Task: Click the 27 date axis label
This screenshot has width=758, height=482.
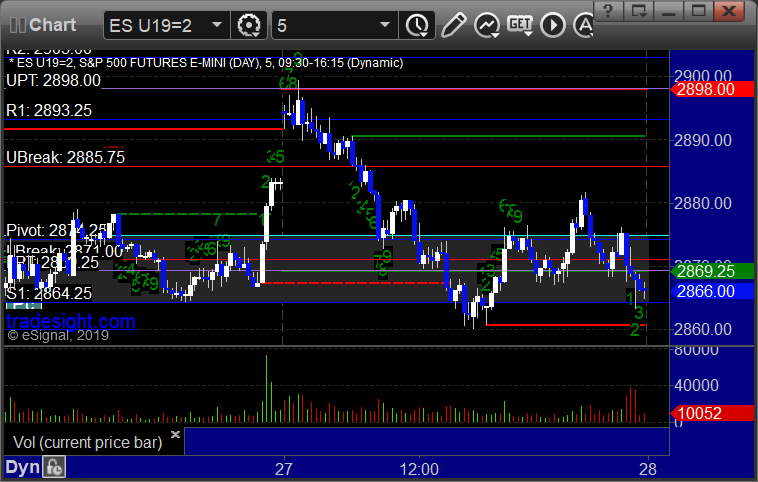Action: [x=284, y=469]
